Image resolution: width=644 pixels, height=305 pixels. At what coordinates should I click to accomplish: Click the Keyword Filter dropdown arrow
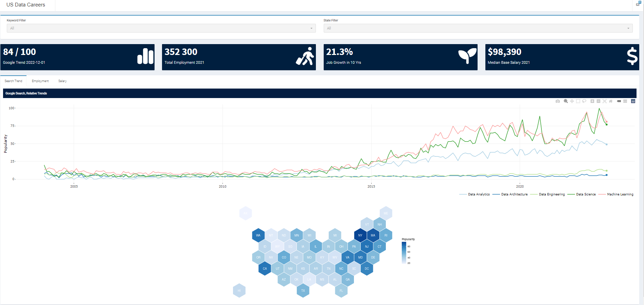point(311,28)
